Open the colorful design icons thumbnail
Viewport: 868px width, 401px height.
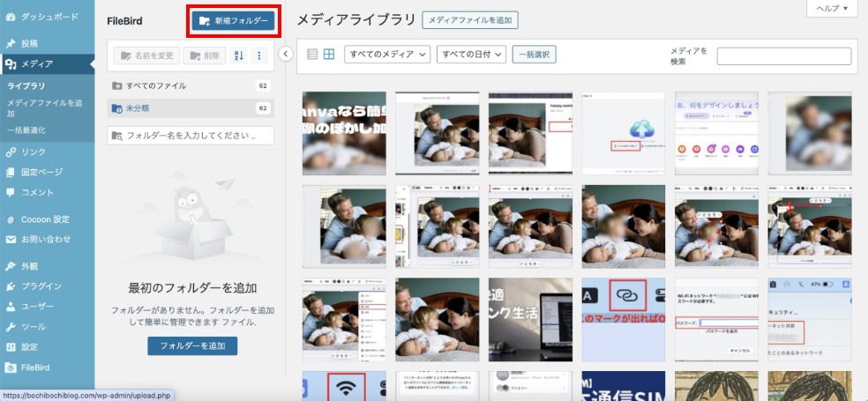pos(716,133)
